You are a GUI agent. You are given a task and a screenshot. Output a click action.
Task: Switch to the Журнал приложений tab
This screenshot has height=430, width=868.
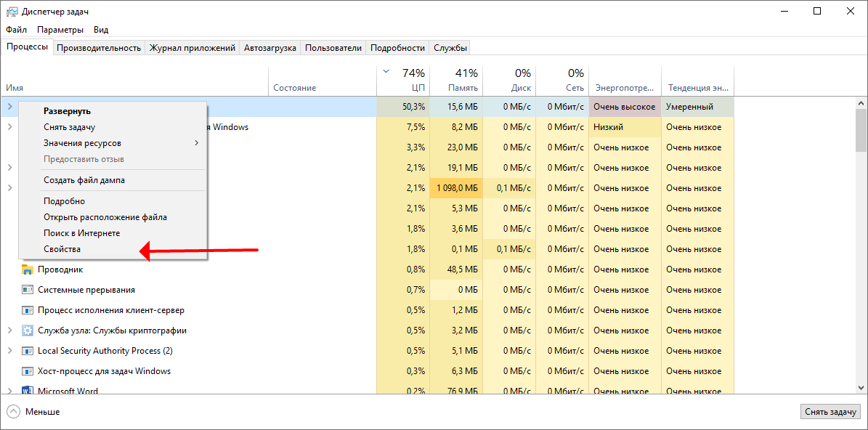click(192, 48)
